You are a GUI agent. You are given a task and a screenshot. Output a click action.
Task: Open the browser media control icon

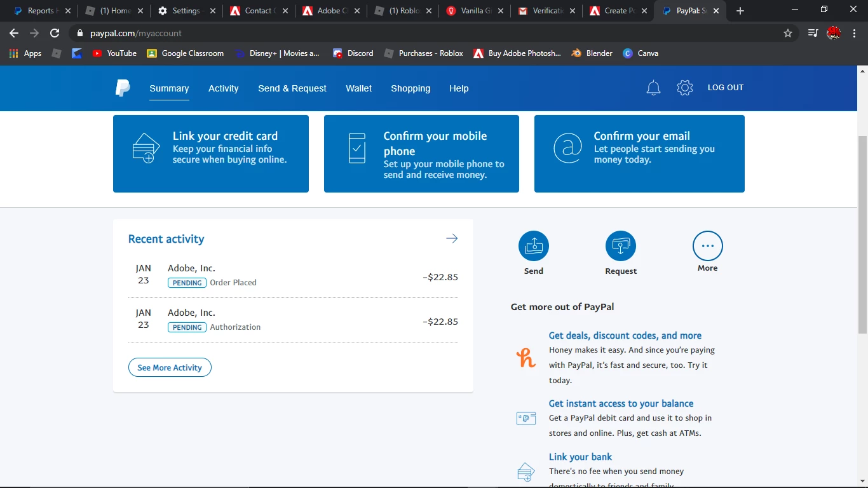click(x=813, y=33)
